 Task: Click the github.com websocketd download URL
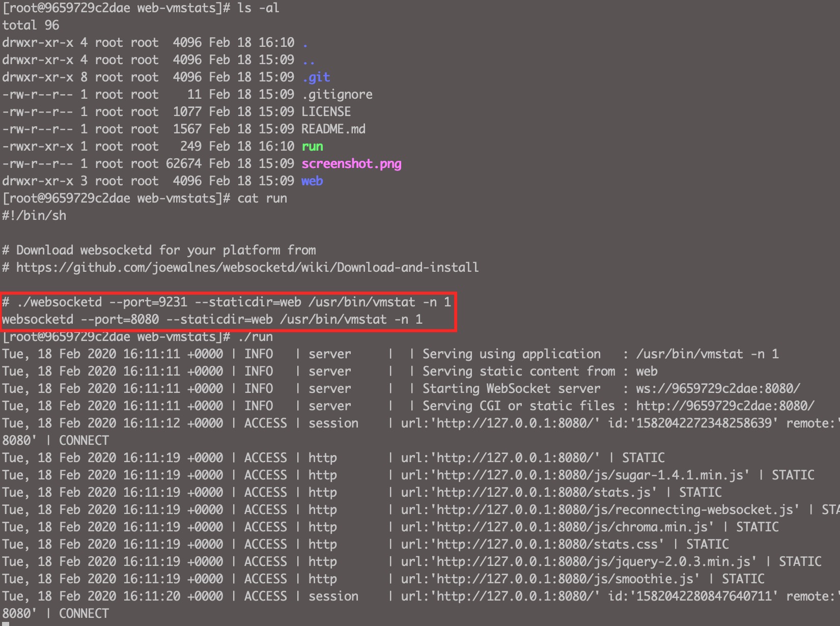pos(247,267)
